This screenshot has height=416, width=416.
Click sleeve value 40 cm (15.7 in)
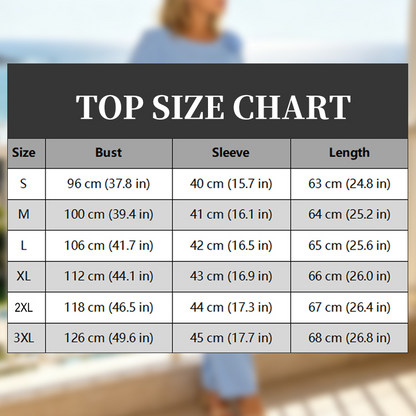click(x=231, y=184)
